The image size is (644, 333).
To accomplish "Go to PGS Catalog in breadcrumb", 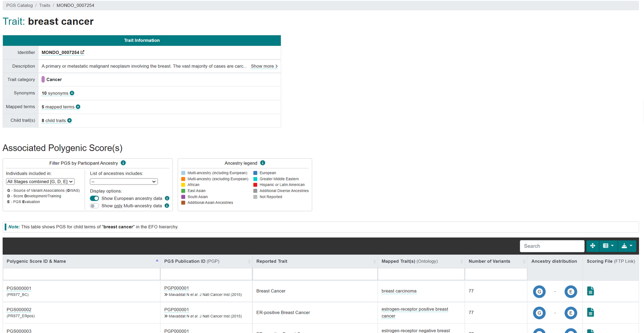I will tap(19, 5).
